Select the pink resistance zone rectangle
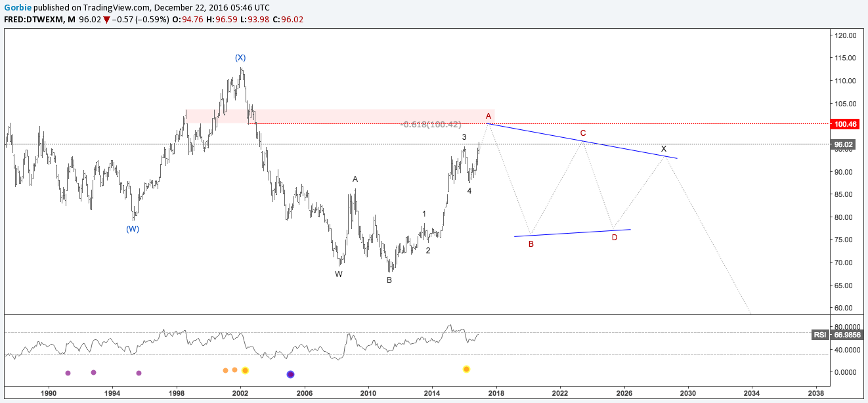This screenshot has height=403, width=868. 339,116
